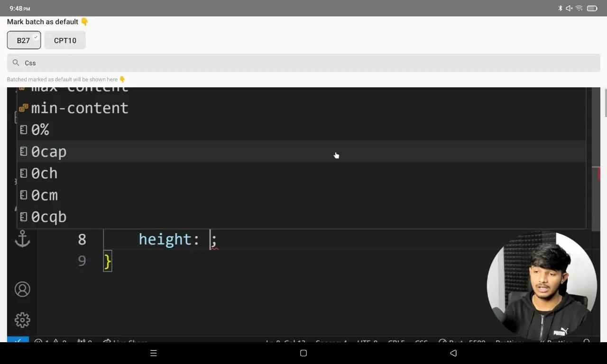Tap the Bluetooth status icon

tap(560, 8)
